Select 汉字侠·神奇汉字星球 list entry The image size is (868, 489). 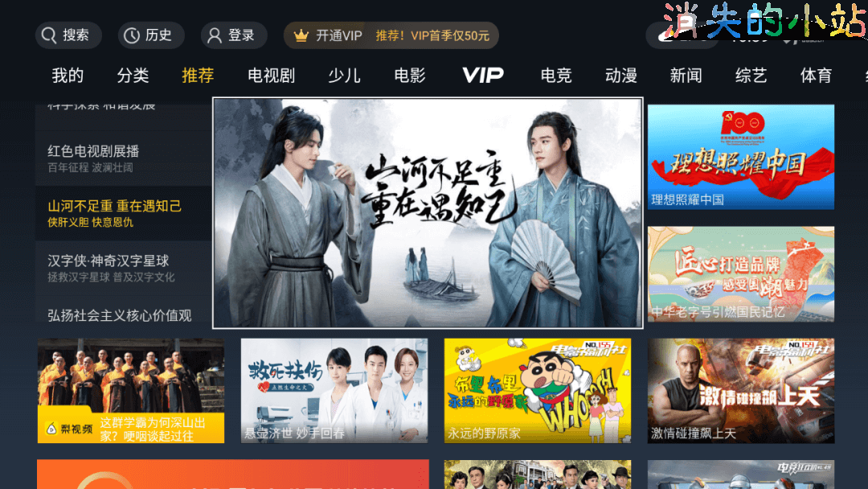click(x=123, y=268)
